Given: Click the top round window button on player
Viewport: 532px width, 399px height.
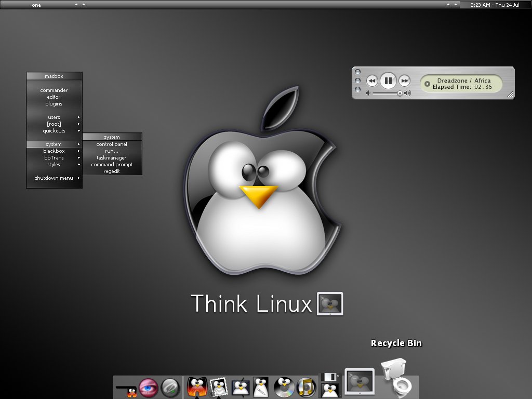Looking at the screenshot, I should point(357,72).
